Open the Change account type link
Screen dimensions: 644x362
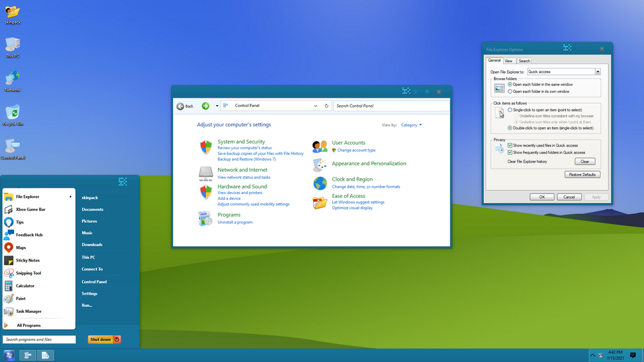(x=356, y=150)
